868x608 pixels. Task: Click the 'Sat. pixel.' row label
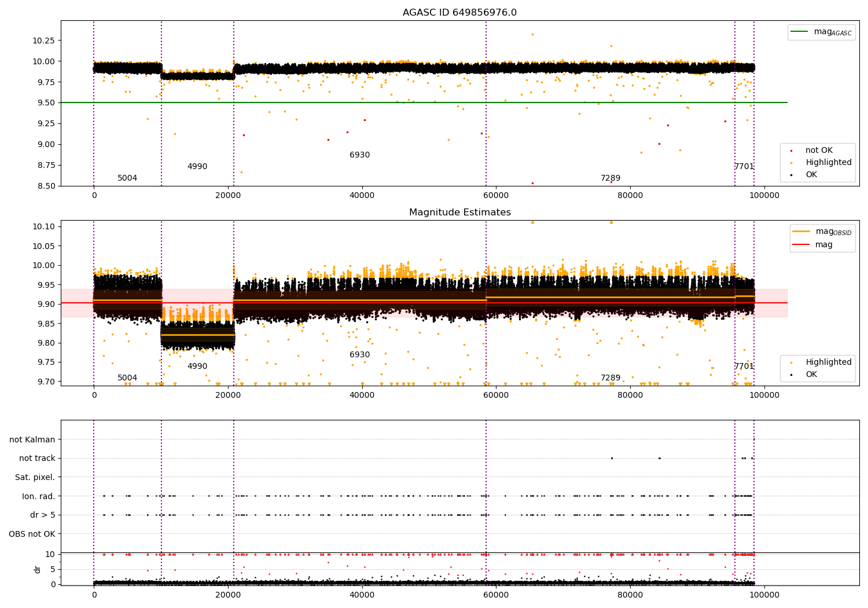pos(35,478)
